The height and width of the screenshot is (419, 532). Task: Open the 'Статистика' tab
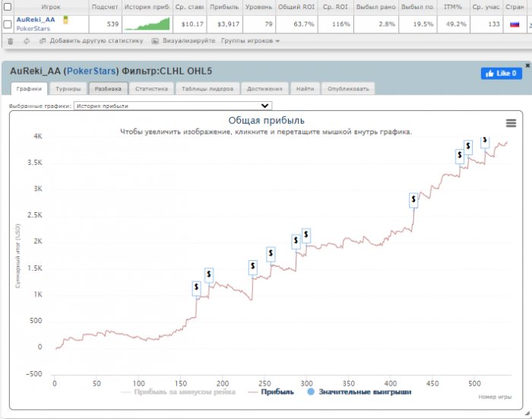point(152,89)
